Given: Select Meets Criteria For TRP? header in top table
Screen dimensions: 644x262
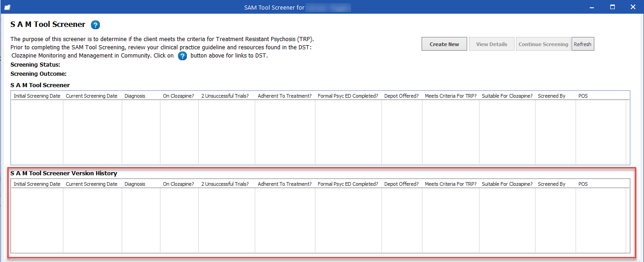Looking at the screenshot, I should point(450,96).
